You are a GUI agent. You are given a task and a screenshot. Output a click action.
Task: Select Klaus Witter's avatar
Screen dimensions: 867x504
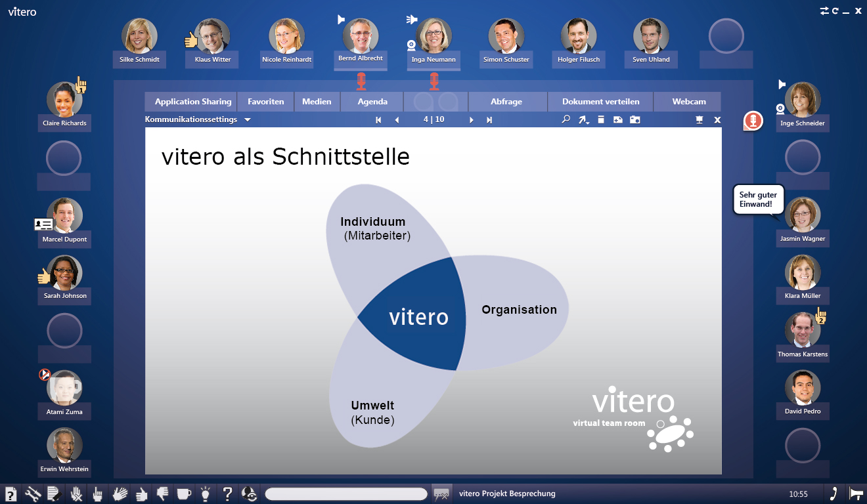tap(212, 35)
